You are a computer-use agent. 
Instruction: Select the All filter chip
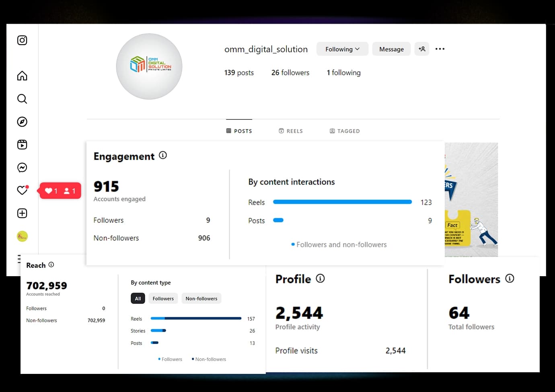pyautogui.click(x=138, y=298)
